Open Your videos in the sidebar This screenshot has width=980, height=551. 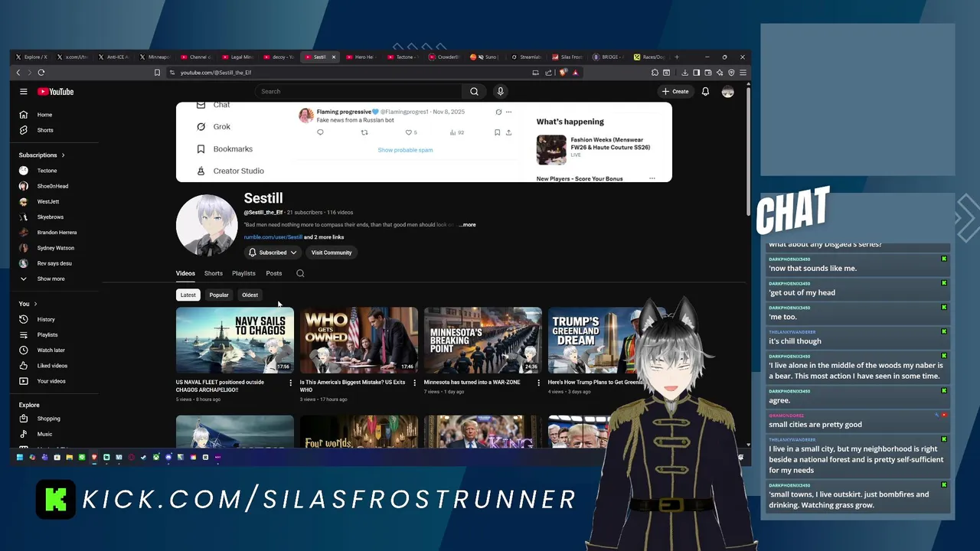point(51,381)
